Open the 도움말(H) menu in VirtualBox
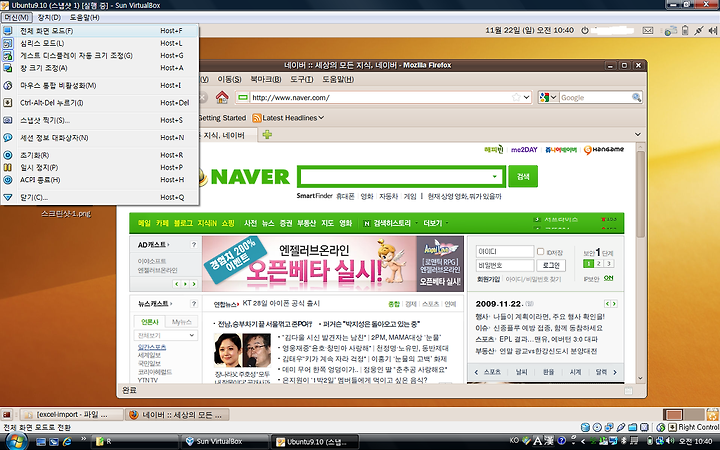 (x=84, y=17)
